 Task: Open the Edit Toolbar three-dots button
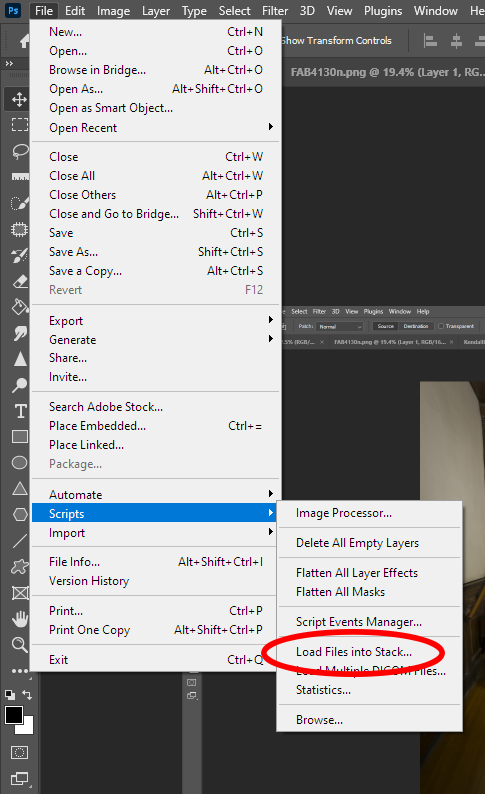(19, 671)
